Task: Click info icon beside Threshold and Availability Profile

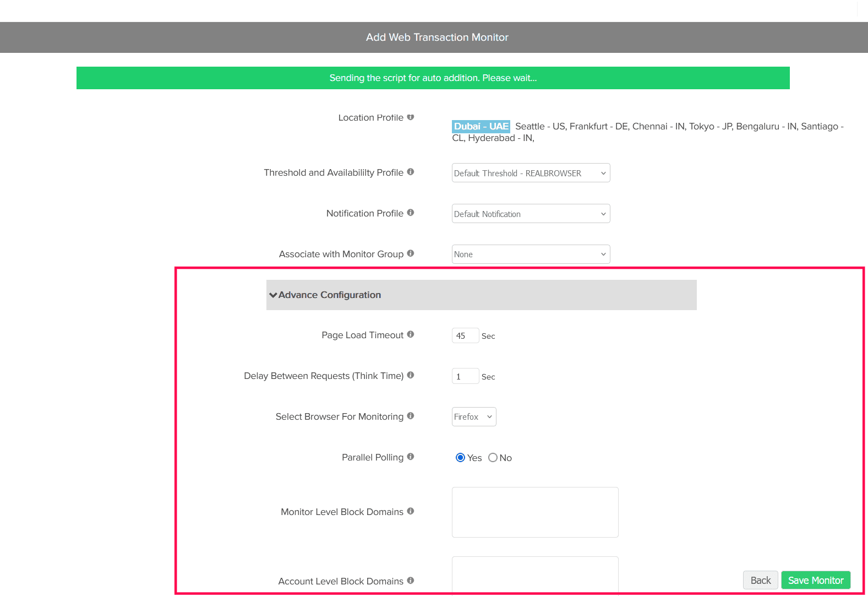Action: coord(411,172)
